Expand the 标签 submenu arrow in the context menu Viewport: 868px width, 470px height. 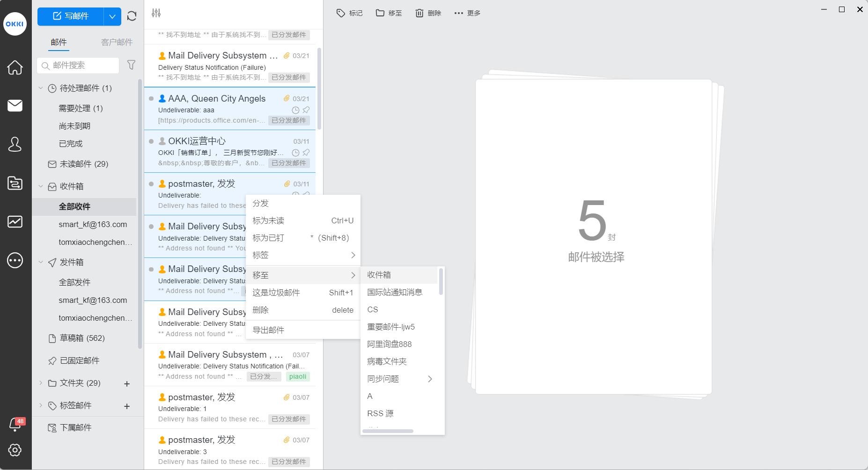[x=353, y=255]
